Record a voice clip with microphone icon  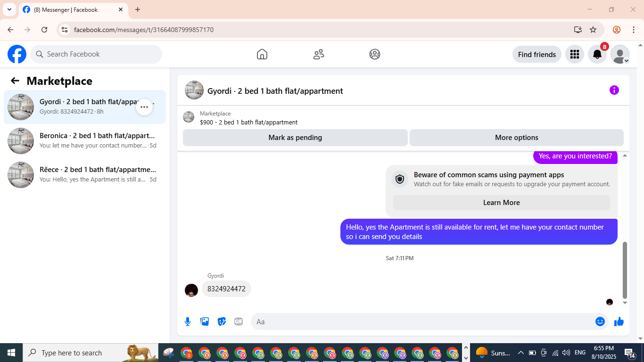[188, 321]
